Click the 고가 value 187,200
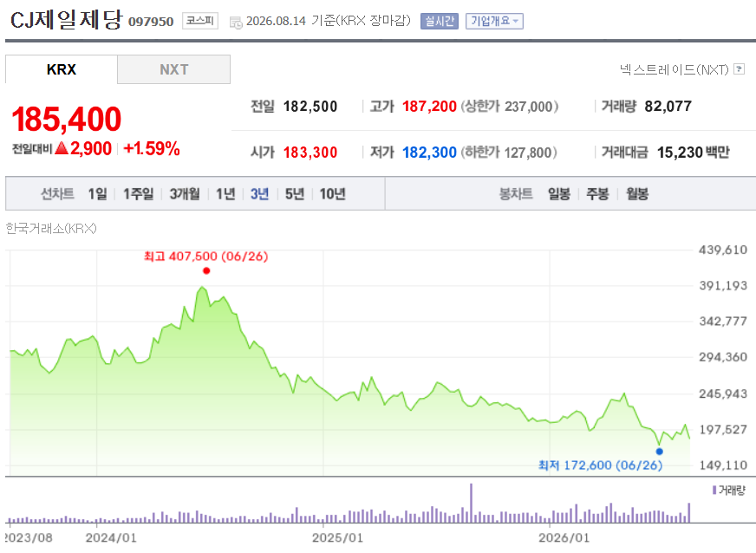Screen dimensions: 756x553 (x=429, y=106)
